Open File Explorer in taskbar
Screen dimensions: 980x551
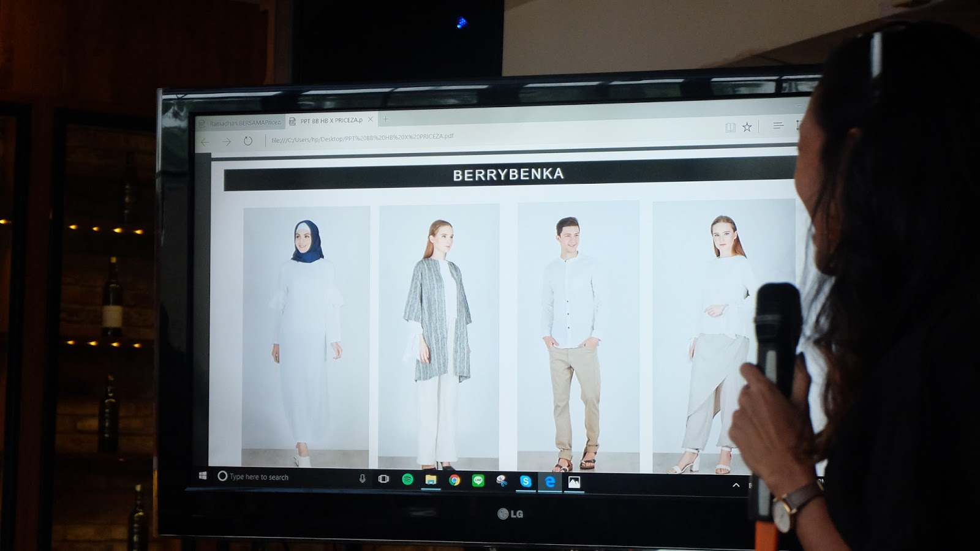[x=431, y=480]
